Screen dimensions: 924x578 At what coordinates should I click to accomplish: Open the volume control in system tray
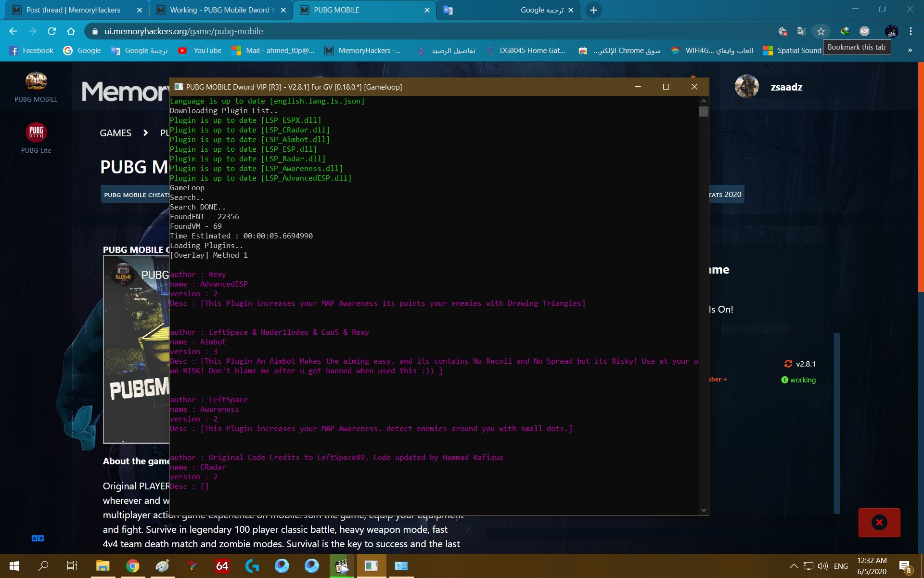point(823,566)
